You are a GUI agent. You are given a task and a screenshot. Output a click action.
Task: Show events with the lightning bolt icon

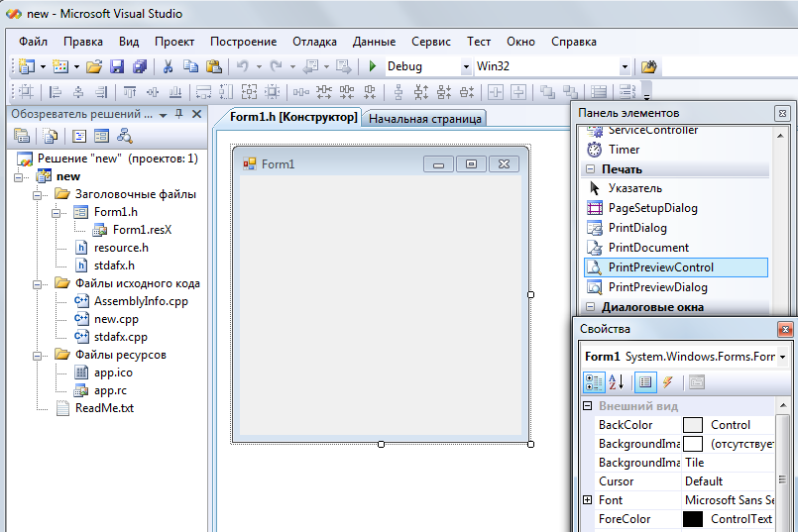pyautogui.click(x=668, y=382)
